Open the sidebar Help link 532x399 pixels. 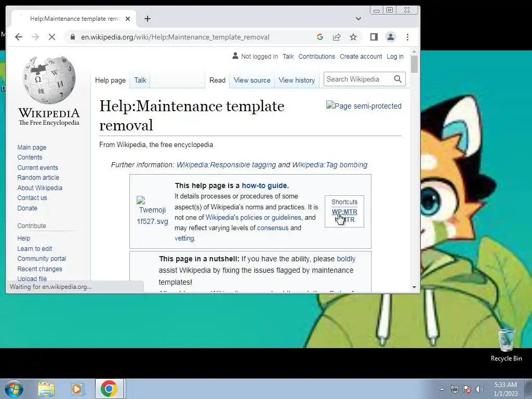pyautogui.click(x=24, y=238)
